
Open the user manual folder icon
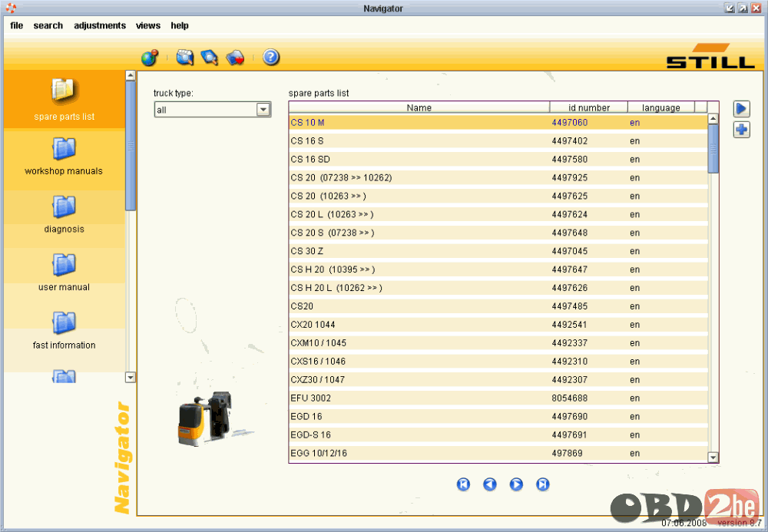tap(65, 265)
